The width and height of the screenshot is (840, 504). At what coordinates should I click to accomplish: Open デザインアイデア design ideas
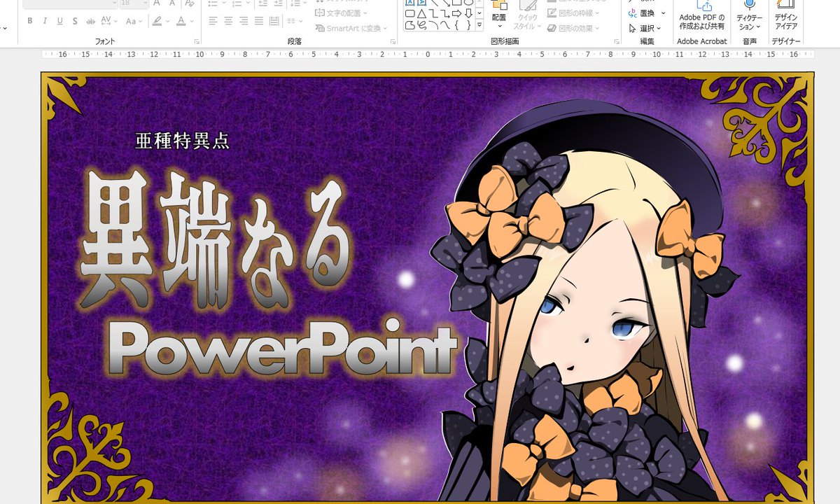pyautogui.click(x=786, y=15)
